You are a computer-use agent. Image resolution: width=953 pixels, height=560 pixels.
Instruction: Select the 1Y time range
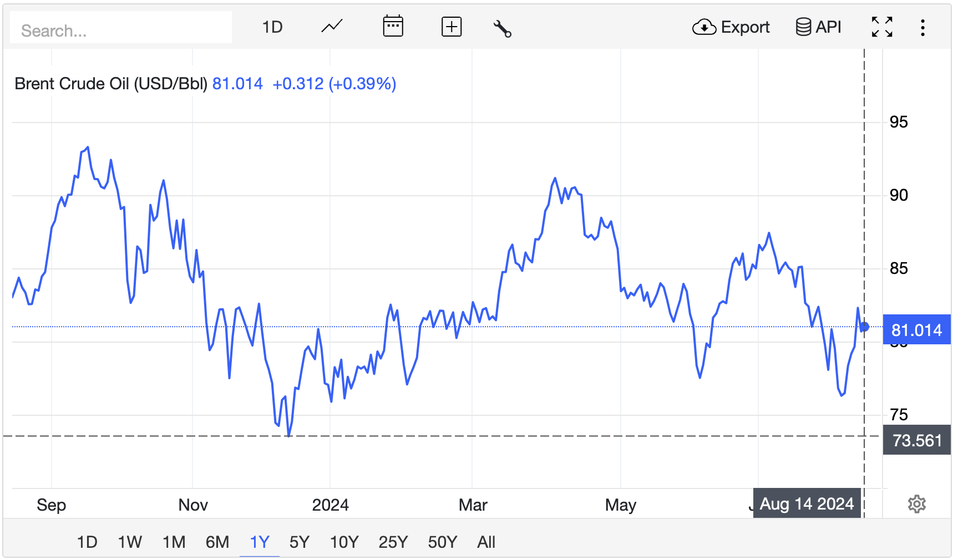(260, 542)
